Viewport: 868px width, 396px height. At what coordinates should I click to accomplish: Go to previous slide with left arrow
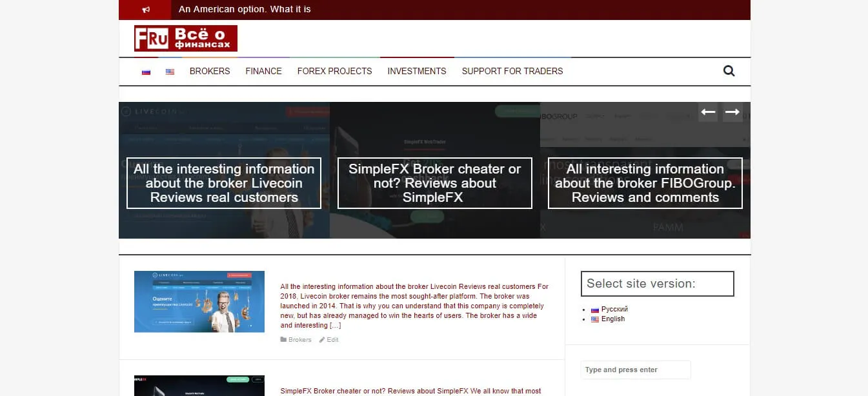point(709,112)
